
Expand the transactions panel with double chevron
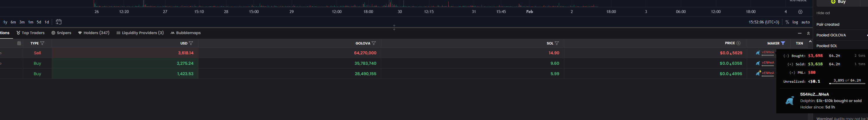[808, 33]
